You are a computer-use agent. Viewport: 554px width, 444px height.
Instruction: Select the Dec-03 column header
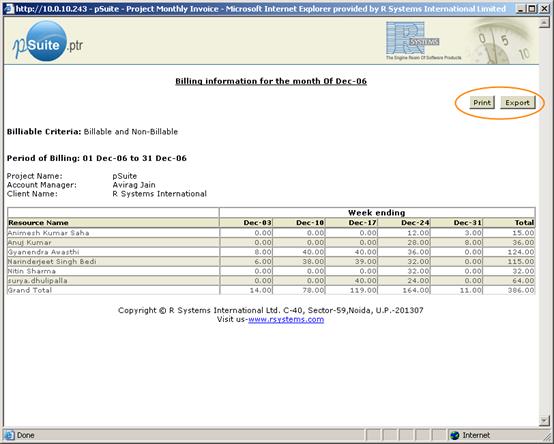(x=246, y=223)
